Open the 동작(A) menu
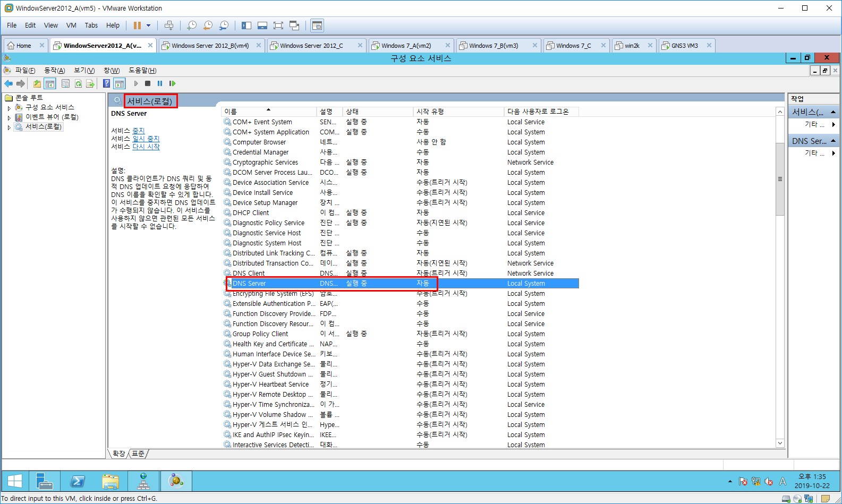Viewport: 842px width, 504px height. pos(54,71)
